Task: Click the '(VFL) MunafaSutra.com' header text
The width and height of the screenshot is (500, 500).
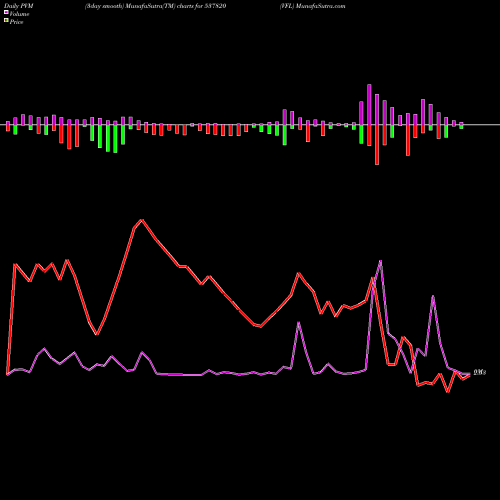Action: point(313,6)
